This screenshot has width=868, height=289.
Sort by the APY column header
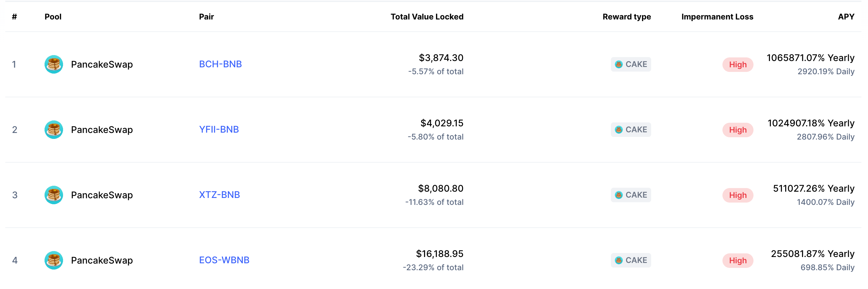pyautogui.click(x=846, y=17)
